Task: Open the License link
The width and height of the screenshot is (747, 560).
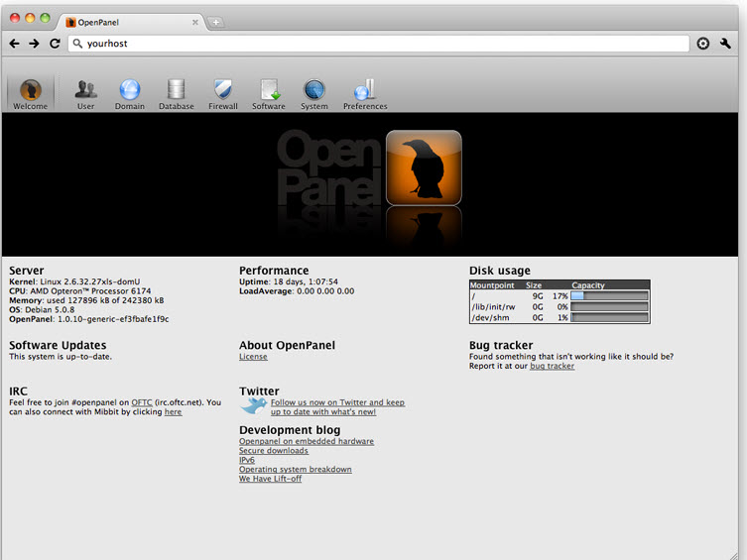Action: click(253, 357)
